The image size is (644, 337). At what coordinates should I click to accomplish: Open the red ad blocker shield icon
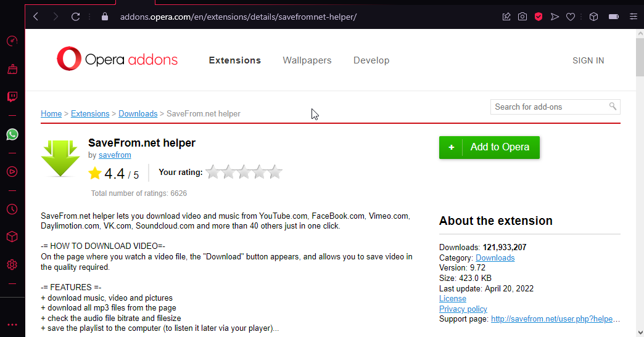[539, 17]
